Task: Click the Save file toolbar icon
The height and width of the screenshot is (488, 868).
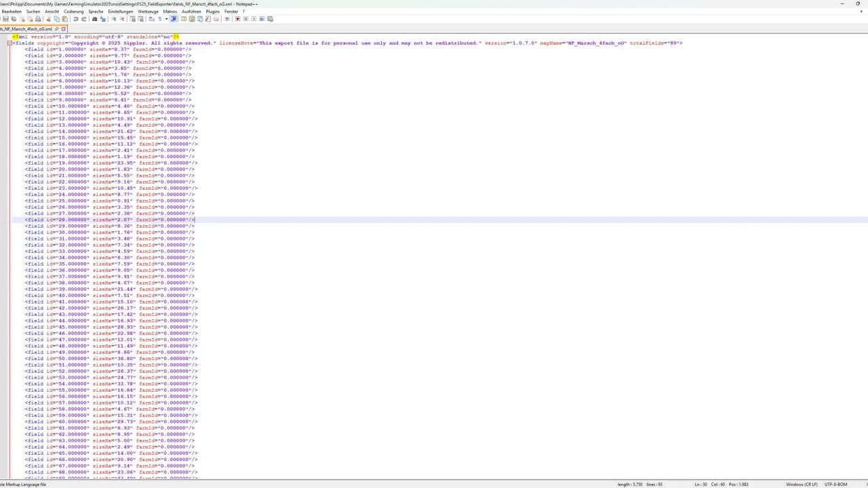Action: [x=5, y=19]
